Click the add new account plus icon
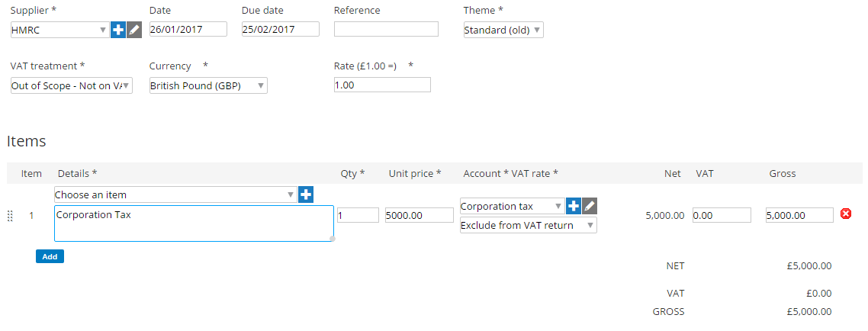 click(x=574, y=206)
